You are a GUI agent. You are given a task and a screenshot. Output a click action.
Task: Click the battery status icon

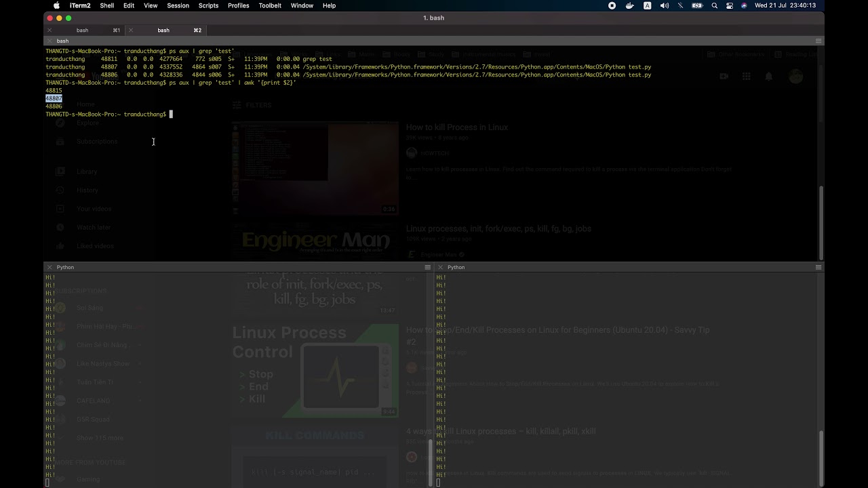[x=697, y=5]
